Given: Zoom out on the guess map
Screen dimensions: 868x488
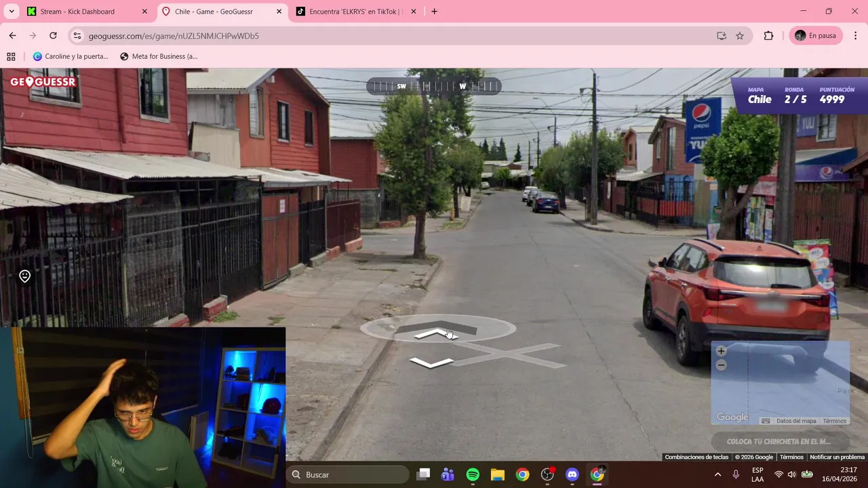Looking at the screenshot, I should tap(721, 365).
